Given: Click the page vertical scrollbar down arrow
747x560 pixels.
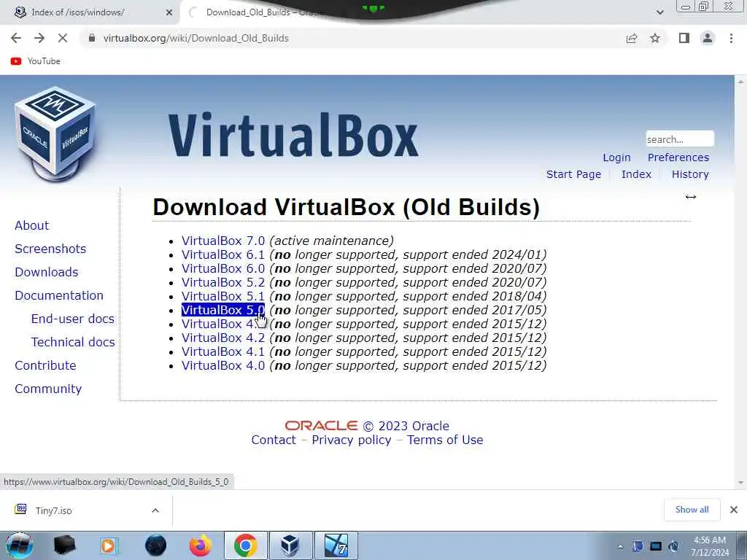Looking at the screenshot, I should 741,483.
